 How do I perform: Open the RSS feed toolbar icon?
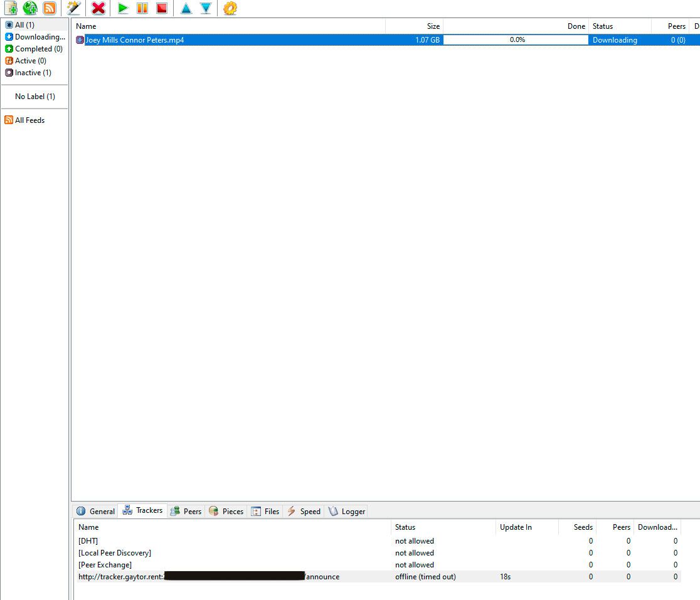[x=50, y=8]
